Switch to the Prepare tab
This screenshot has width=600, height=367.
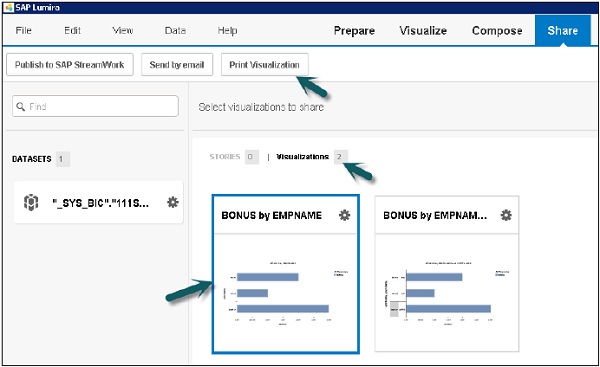pos(354,31)
